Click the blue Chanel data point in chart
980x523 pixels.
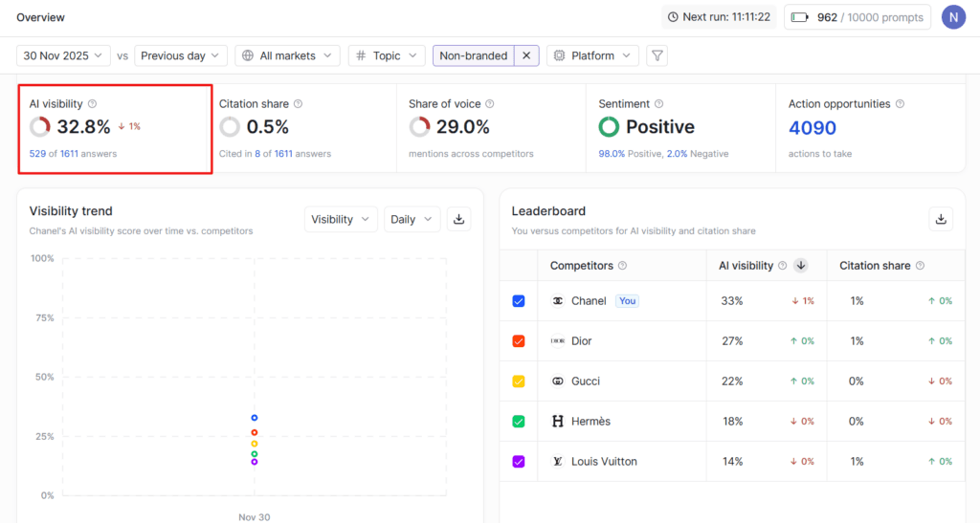[x=255, y=418]
